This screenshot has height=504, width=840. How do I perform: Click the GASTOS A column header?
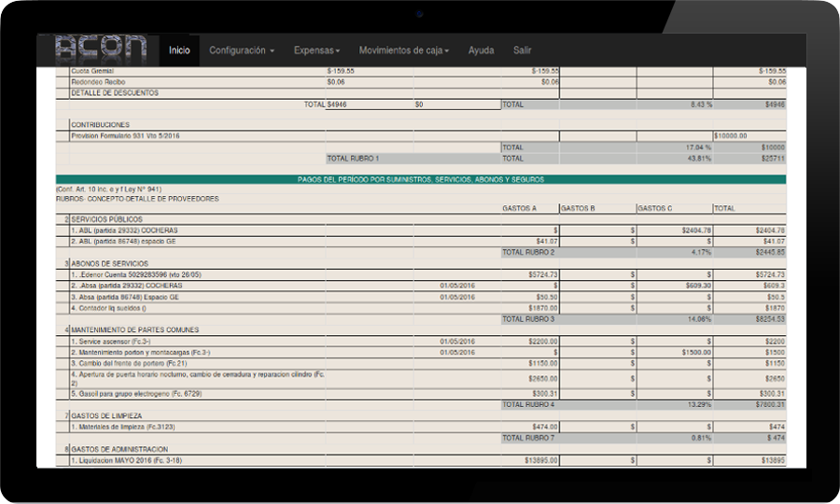pyautogui.click(x=519, y=208)
